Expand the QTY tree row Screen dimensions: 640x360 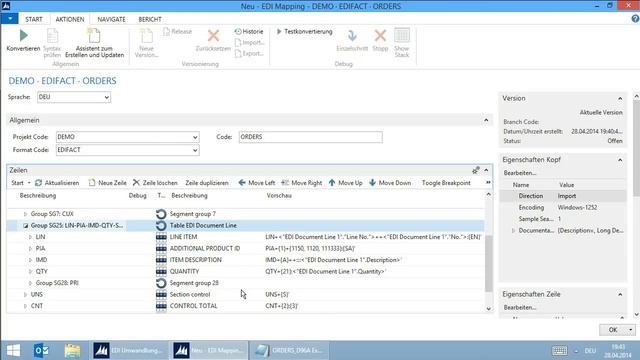pos(30,271)
